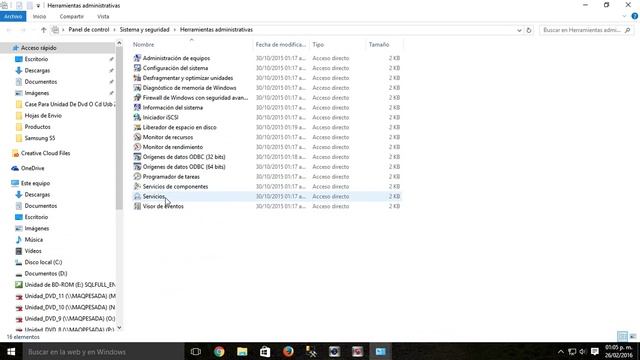The image size is (640, 360).
Task: Select Servicios de componentes icon
Action: pos(137,186)
